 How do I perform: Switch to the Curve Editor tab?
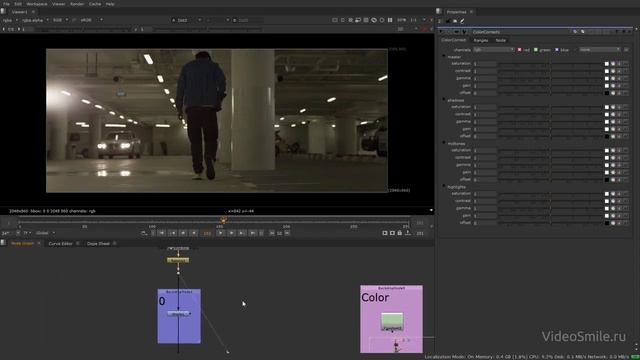(60, 244)
